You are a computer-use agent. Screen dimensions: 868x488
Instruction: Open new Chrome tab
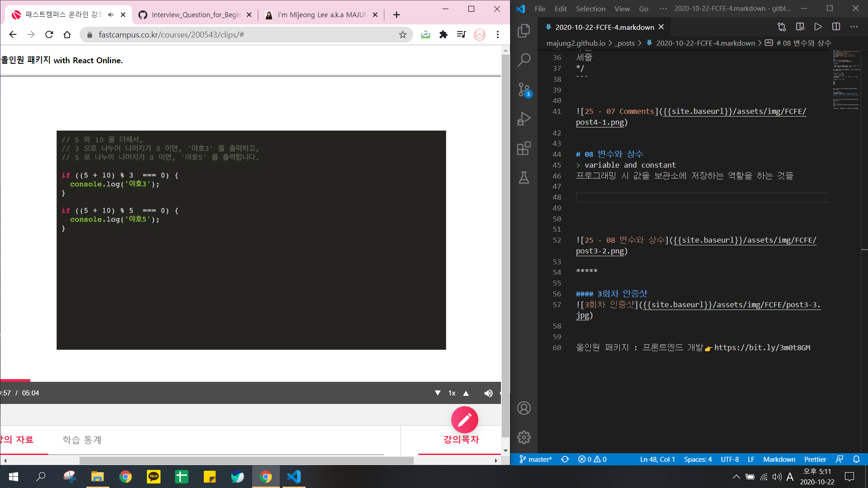coord(396,15)
